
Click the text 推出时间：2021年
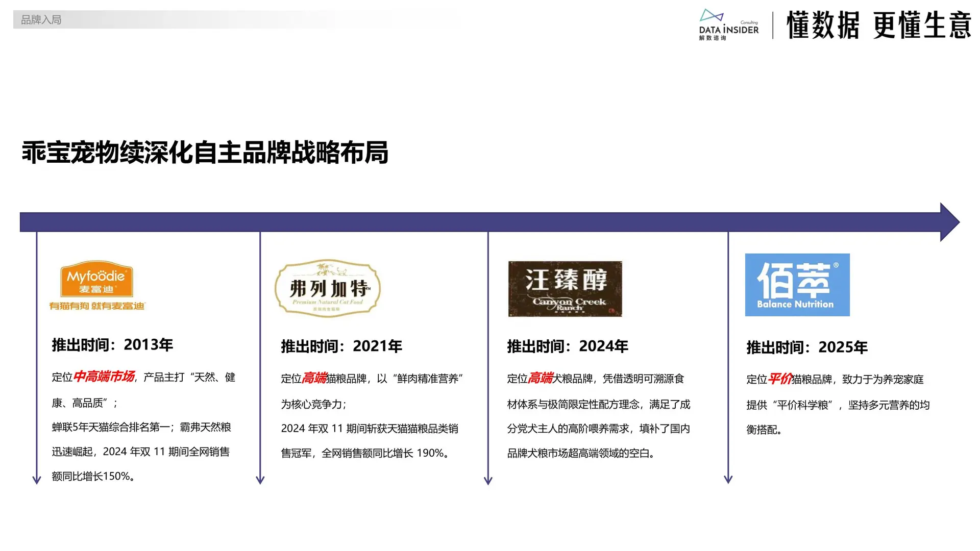pos(341,346)
